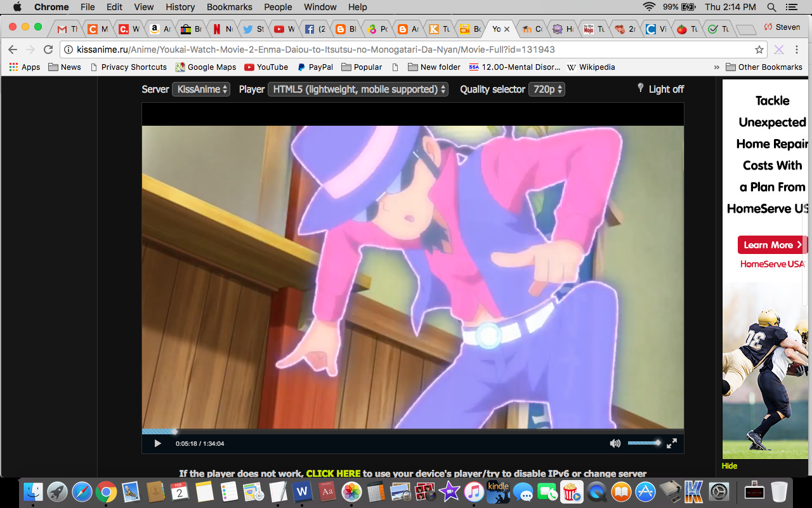Open the Wi-Fi status menu

point(648,7)
